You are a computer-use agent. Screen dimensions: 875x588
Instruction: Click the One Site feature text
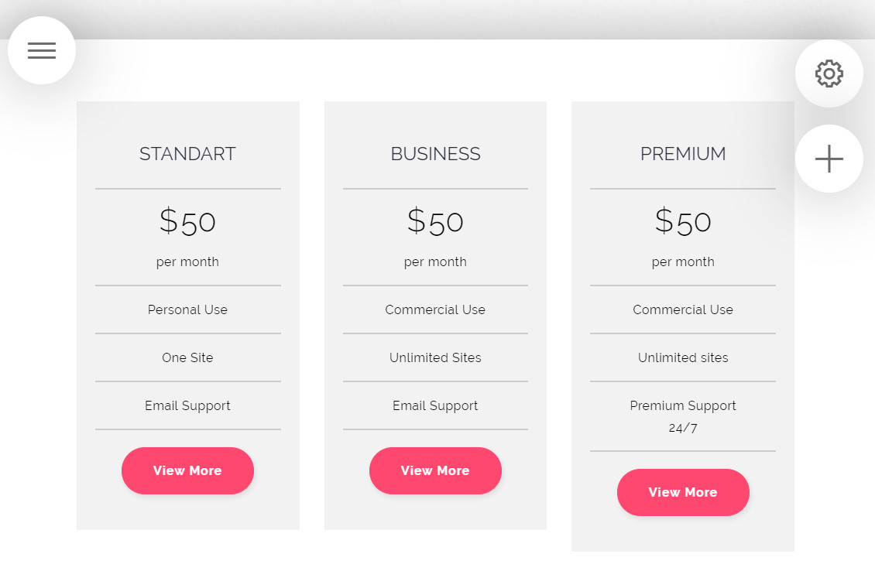pyautogui.click(x=187, y=357)
